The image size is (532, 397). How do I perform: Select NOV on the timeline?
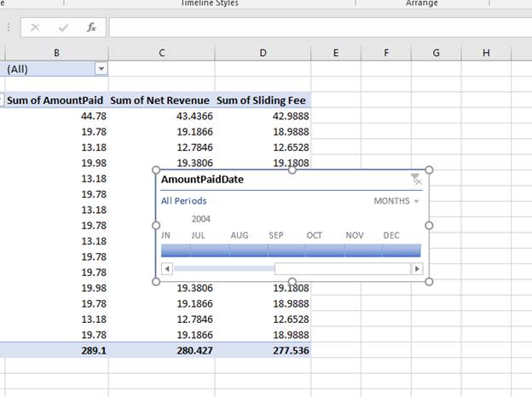point(363,250)
